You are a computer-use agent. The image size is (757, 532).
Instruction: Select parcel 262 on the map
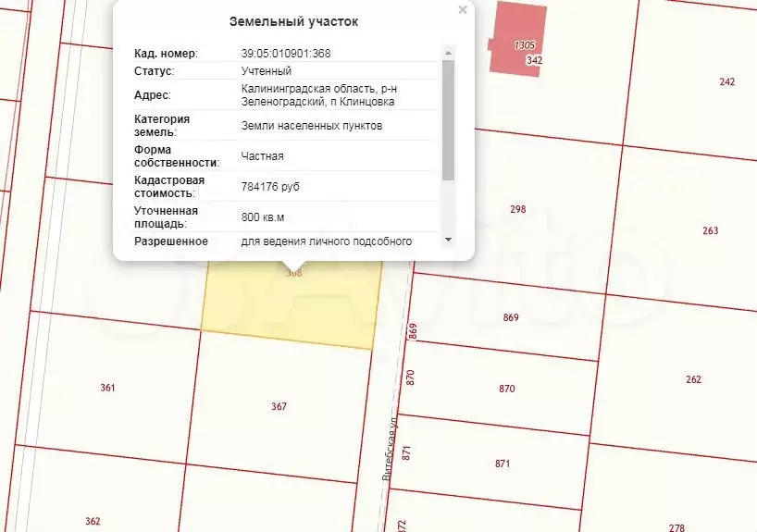(694, 379)
